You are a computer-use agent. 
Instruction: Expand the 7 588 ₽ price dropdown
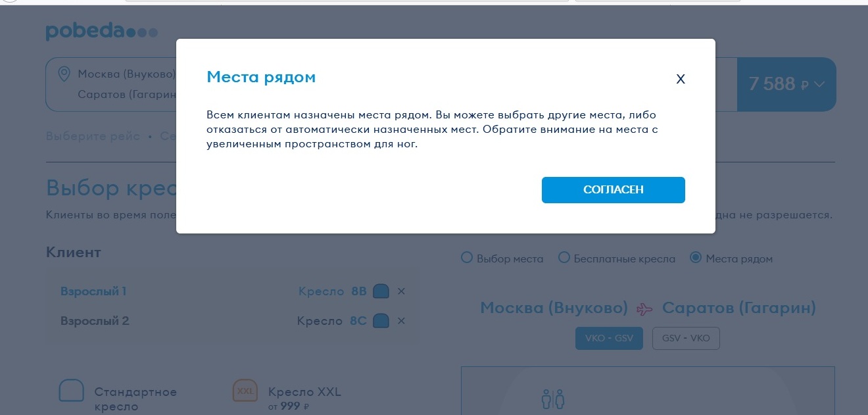786,84
